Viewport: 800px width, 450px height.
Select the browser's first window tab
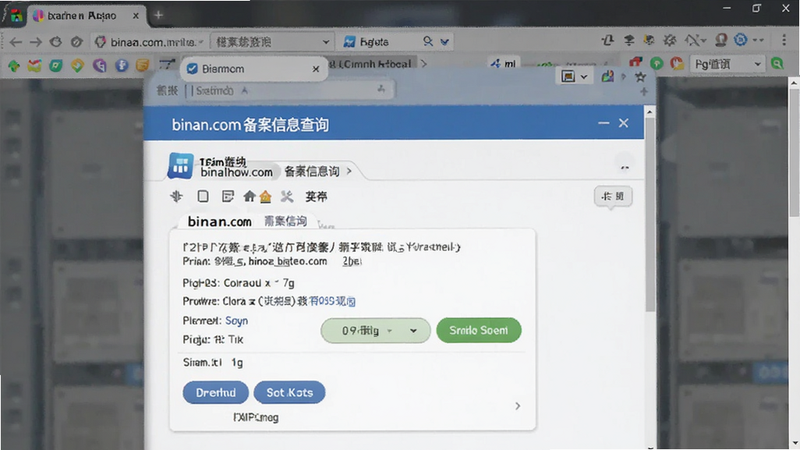tap(88, 16)
